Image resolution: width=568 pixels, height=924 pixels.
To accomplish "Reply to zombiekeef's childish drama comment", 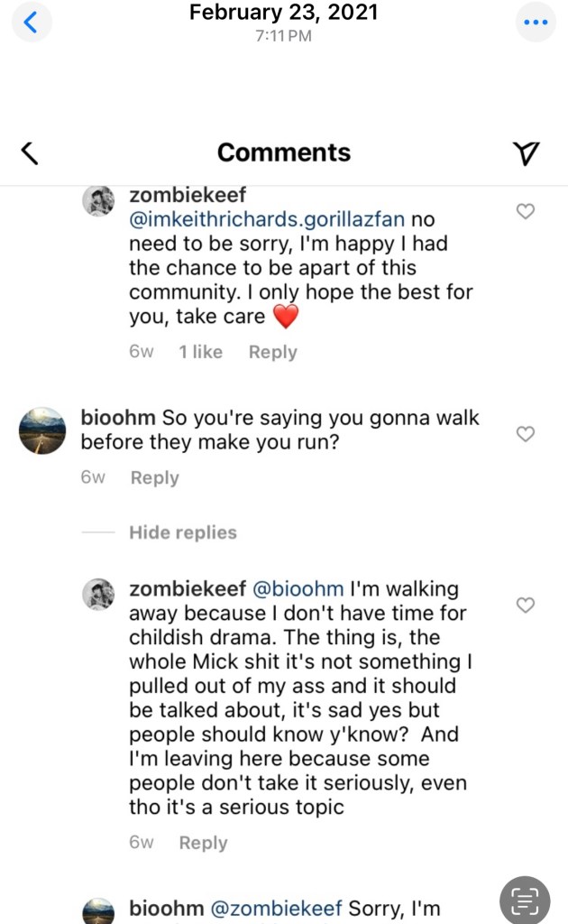I will (x=203, y=843).
